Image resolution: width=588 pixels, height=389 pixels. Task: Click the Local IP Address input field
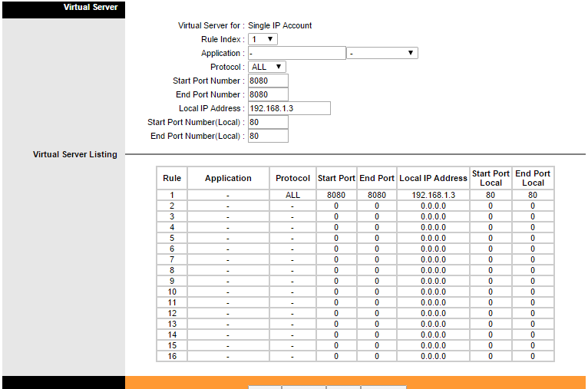[x=289, y=108]
